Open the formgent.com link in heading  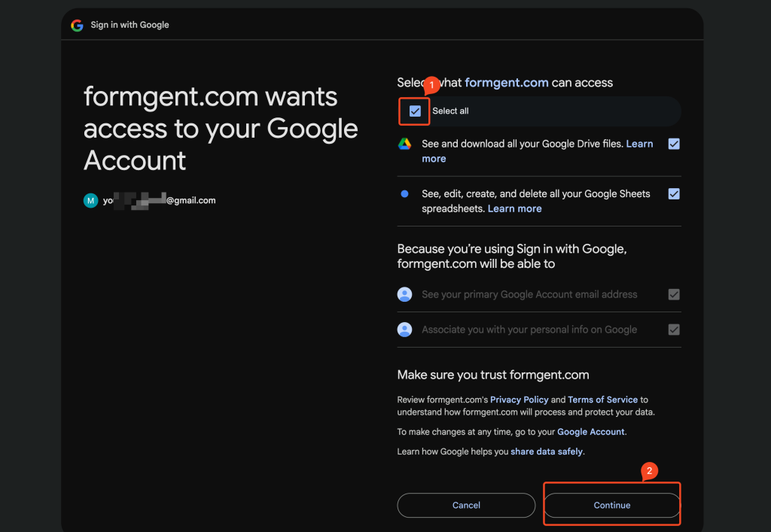[x=507, y=83]
